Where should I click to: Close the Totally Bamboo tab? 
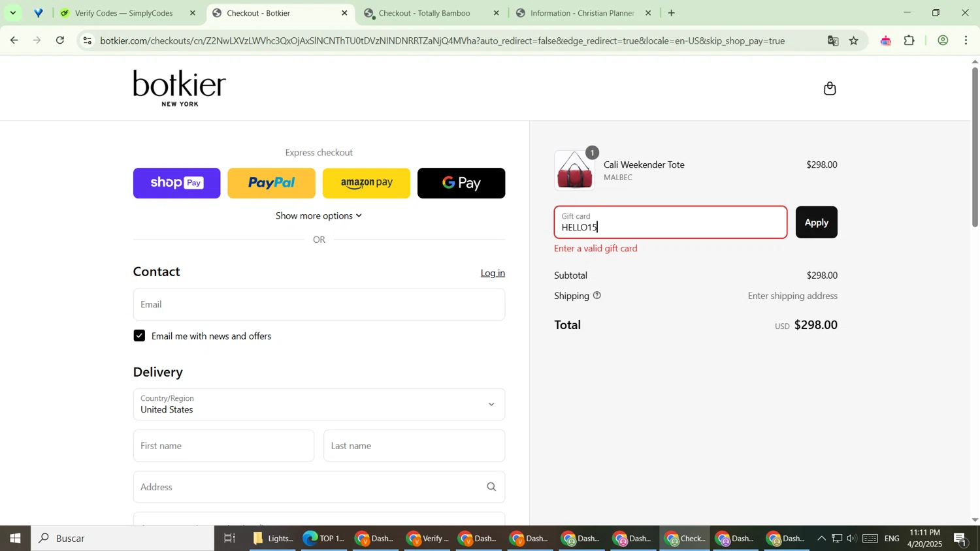click(496, 13)
